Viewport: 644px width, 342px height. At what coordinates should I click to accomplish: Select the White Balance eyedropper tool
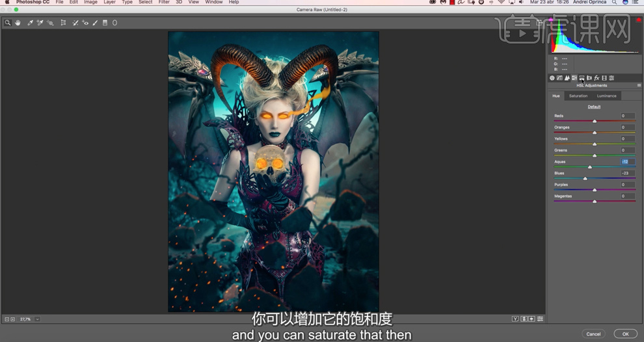click(30, 23)
